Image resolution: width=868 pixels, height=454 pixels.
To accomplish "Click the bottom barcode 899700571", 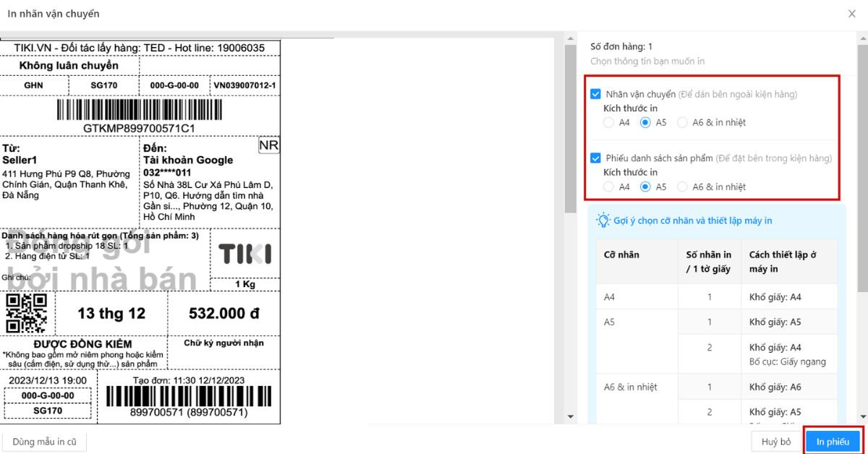I will pyautogui.click(x=188, y=396).
